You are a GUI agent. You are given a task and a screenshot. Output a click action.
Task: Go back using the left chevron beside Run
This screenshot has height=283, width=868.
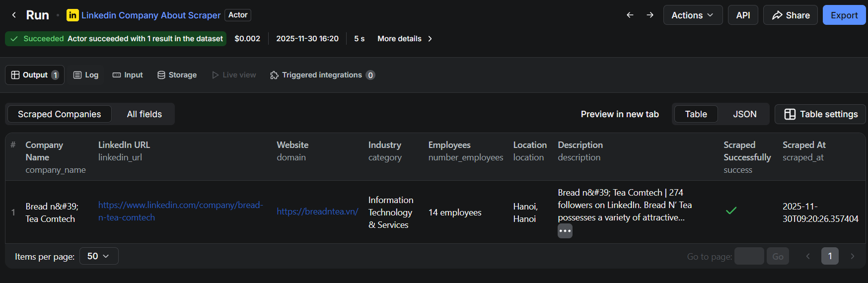[x=14, y=15]
